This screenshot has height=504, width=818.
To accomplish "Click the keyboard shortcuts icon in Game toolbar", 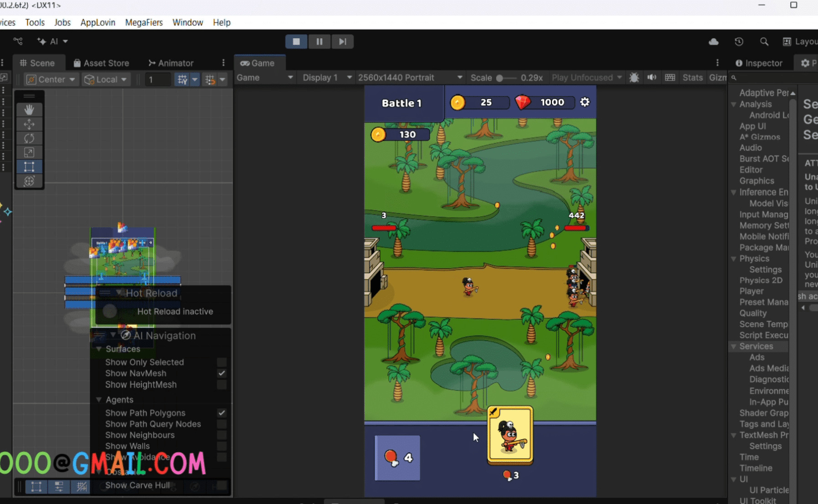I will point(670,77).
